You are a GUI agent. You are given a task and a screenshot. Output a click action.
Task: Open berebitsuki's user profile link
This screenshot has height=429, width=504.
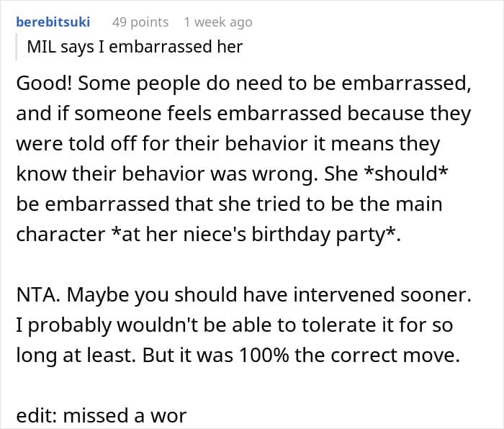pyautogui.click(x=53, y=22)
